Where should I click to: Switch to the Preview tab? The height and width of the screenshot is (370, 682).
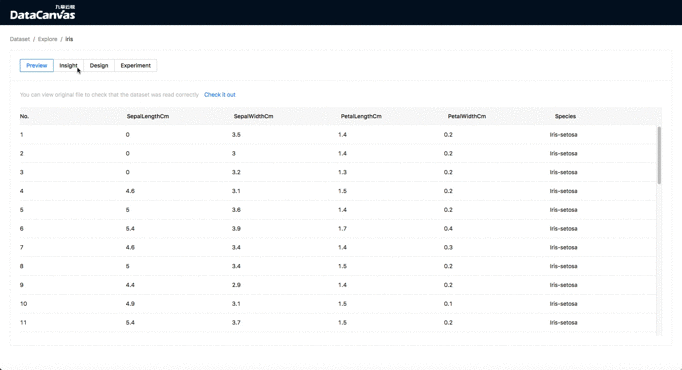tap(37, 66)
